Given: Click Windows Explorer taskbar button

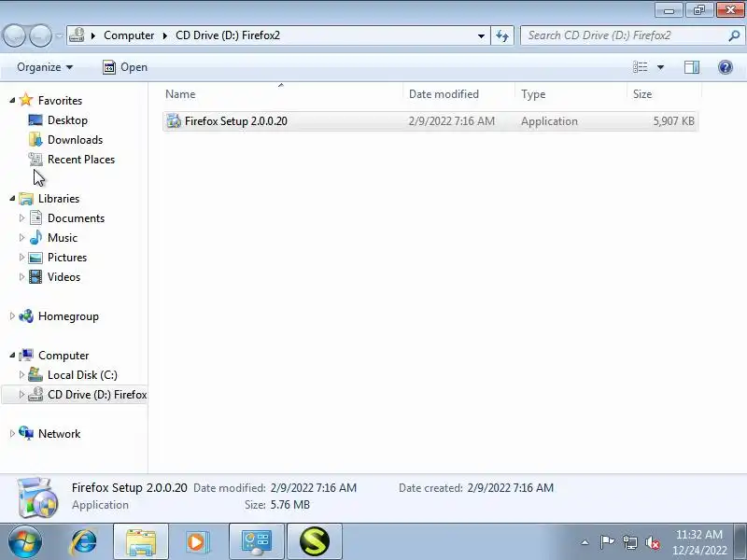Looking at the screenshot, I should pyautogui.click(x=141, y=542).
